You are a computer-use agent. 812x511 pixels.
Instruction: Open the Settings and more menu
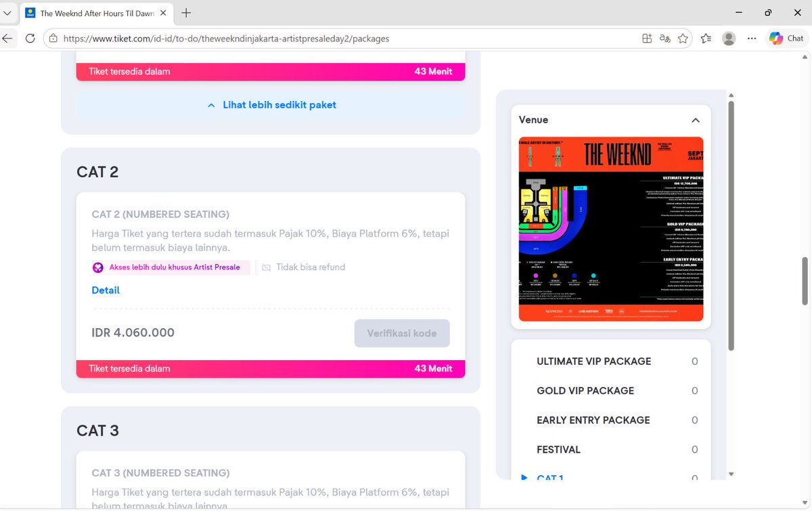(752, 39)
